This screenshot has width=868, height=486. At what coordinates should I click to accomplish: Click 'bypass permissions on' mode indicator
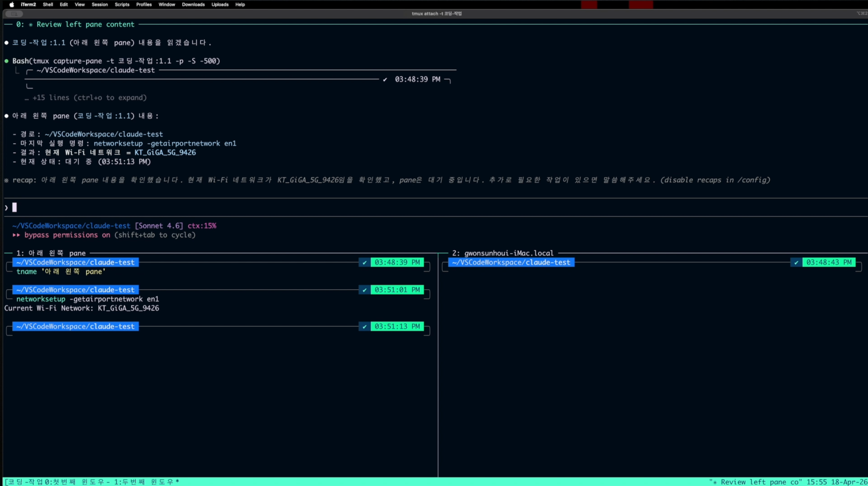tap(67, 235)
